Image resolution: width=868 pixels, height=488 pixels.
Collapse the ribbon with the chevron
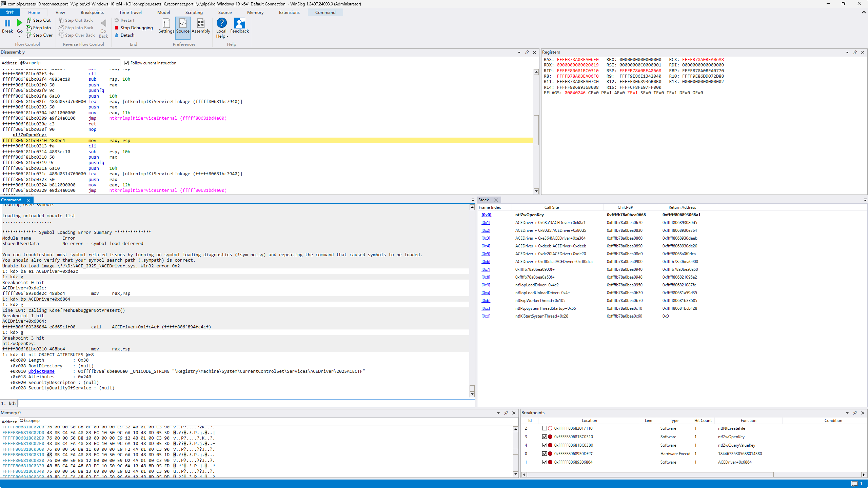[864, 13]
